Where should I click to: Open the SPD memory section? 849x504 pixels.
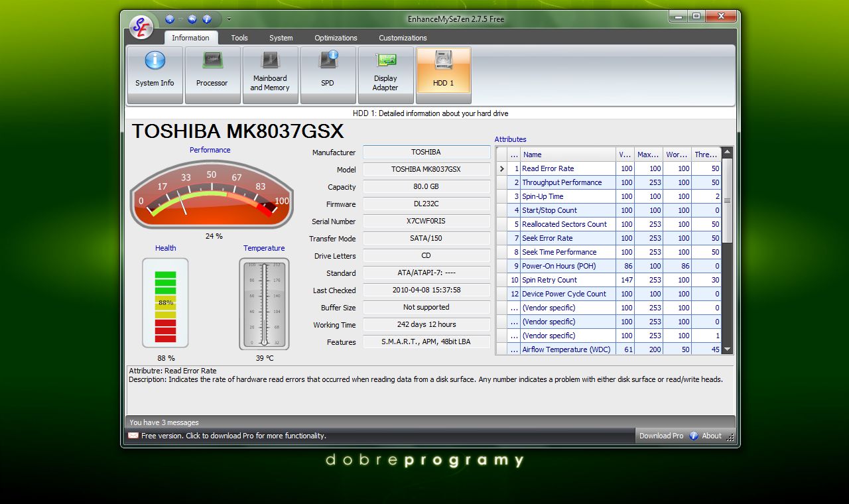point(328,75)
